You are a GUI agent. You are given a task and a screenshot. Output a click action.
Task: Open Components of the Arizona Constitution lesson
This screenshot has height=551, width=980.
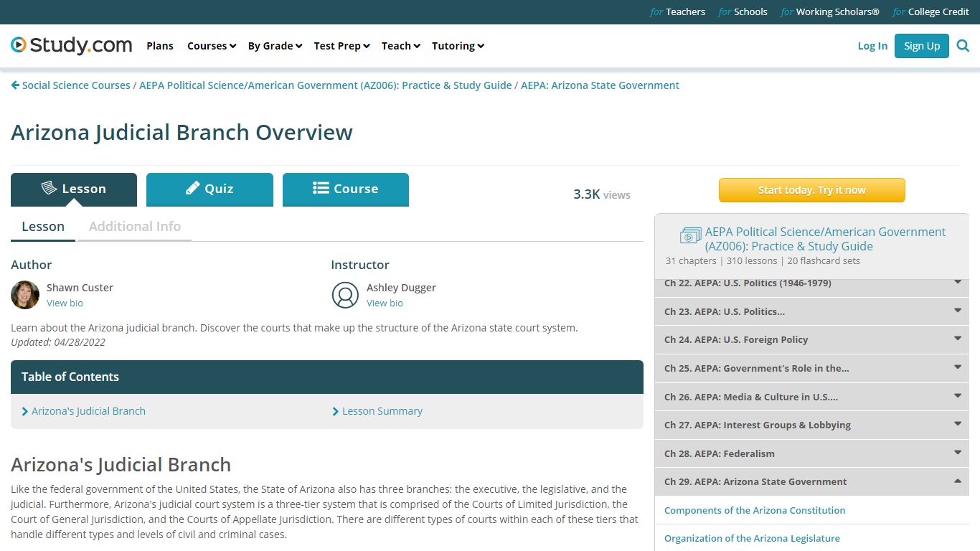point(755,510)
